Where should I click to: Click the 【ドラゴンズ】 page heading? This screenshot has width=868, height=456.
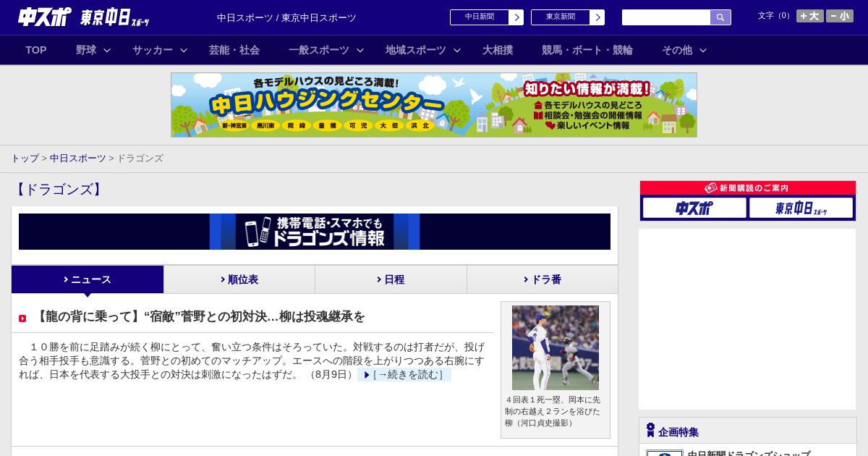59,190
